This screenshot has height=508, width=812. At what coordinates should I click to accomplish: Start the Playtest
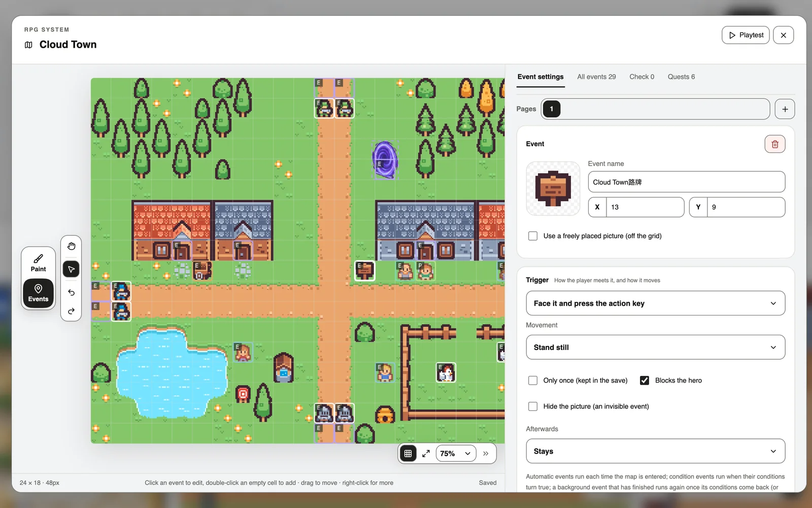[746, 35]
